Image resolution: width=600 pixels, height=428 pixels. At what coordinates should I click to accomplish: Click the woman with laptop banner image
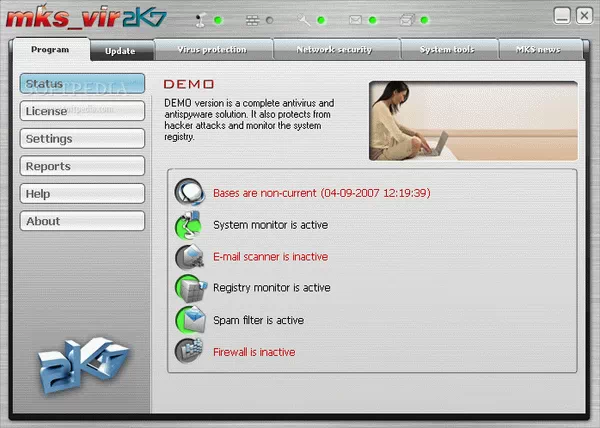[473, 120]
